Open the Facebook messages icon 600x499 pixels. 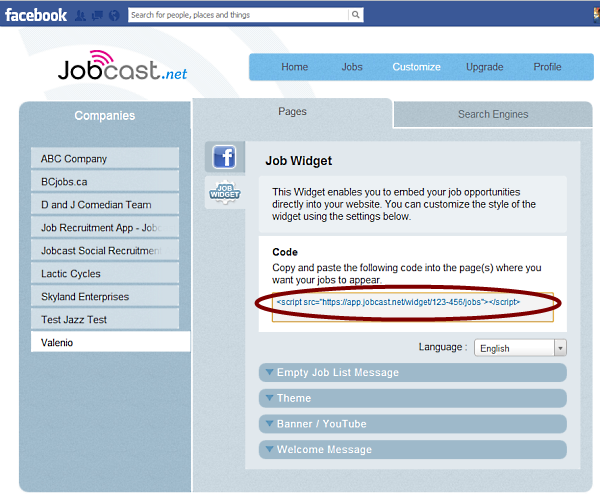(97, 16)
